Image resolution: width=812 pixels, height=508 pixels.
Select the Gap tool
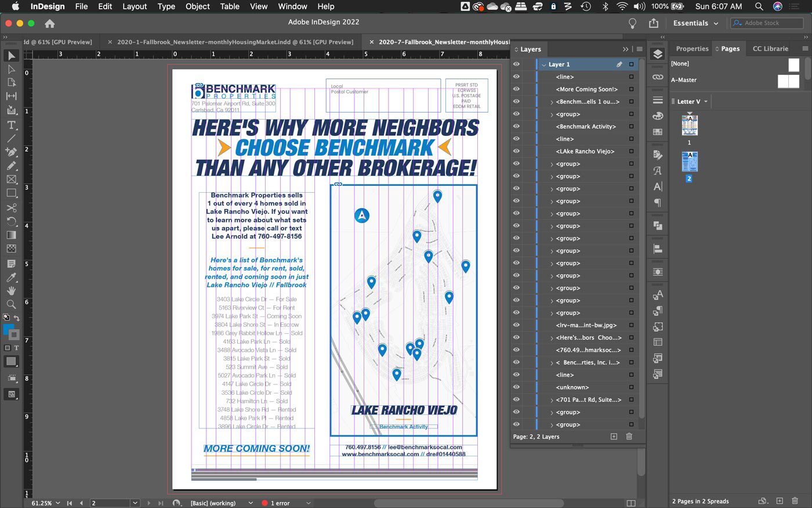pyautogui.click(x=11, y=96)
